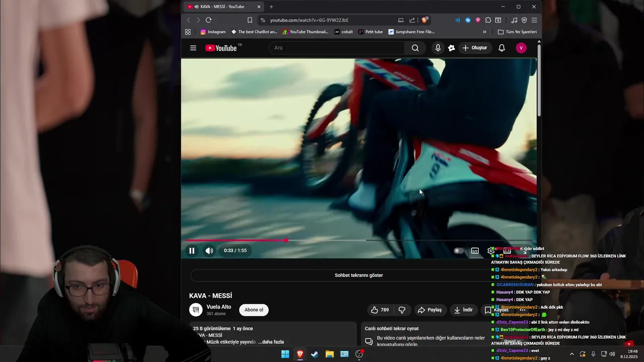The image size is (644, 362).
Task: Switch to the KAVA - MESSİ - YouTube tab
Action: tap(223, 7)
